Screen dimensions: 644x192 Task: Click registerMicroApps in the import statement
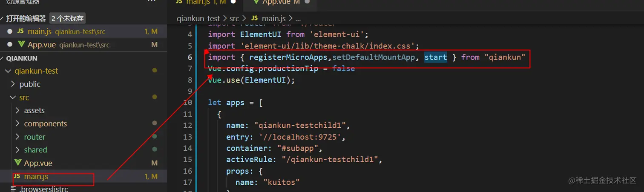[288, 57]
